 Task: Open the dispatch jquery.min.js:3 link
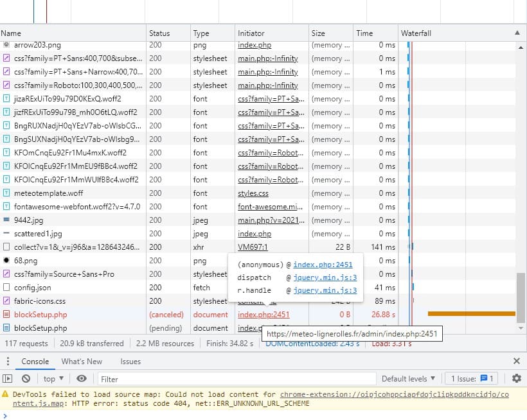pos(325,277)
